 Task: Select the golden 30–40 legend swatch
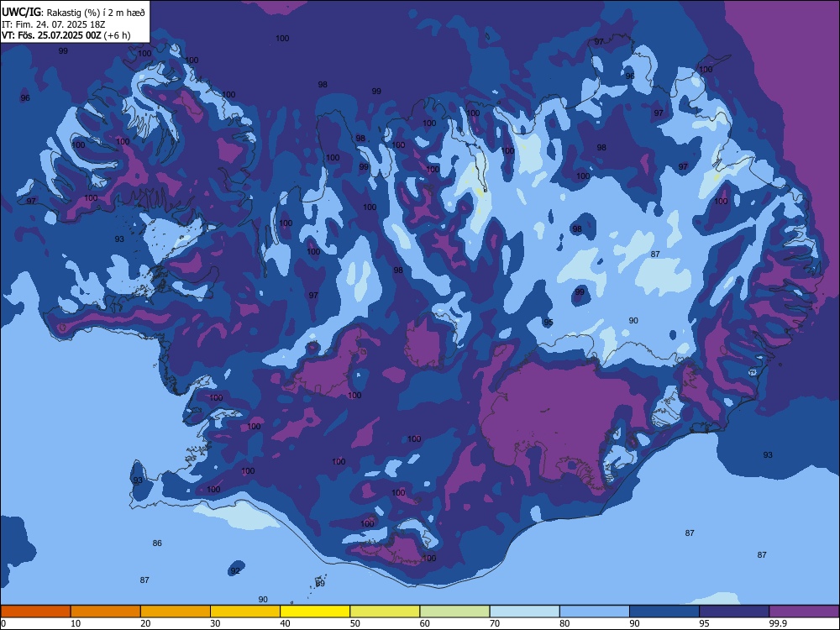(245, 612)
